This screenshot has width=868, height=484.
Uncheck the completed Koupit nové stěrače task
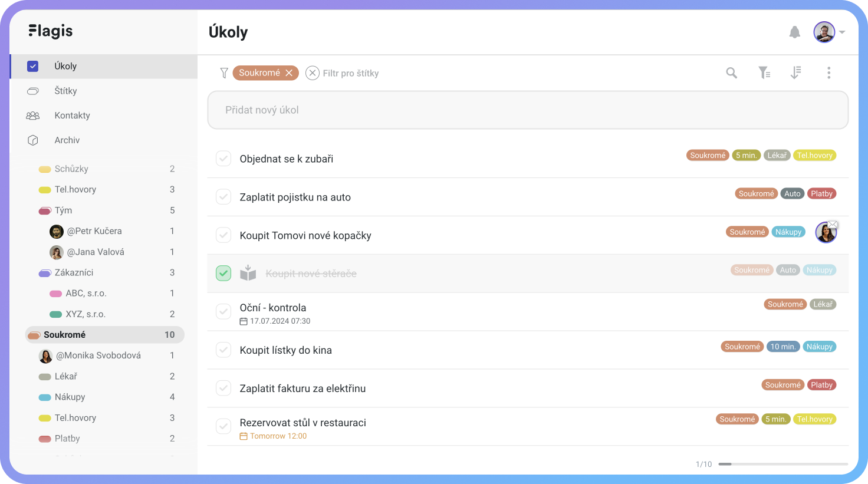point(223,274)
